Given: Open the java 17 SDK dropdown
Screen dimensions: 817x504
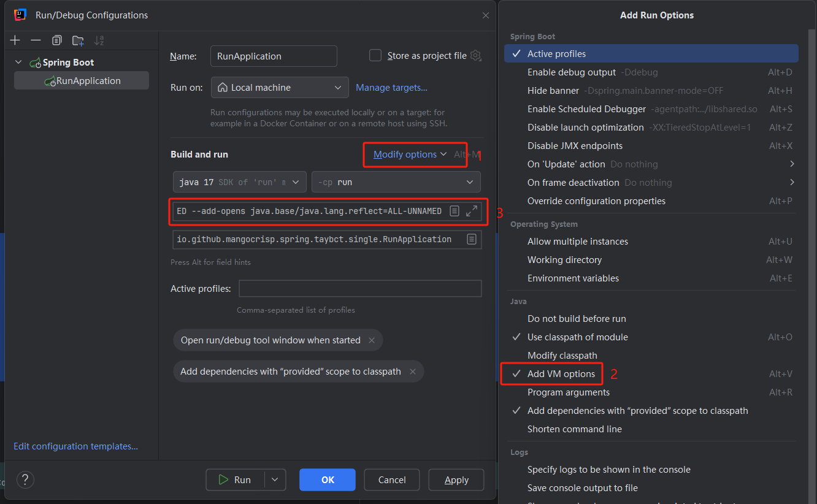Looking at the screenshot, I should [x=240, y=182].
